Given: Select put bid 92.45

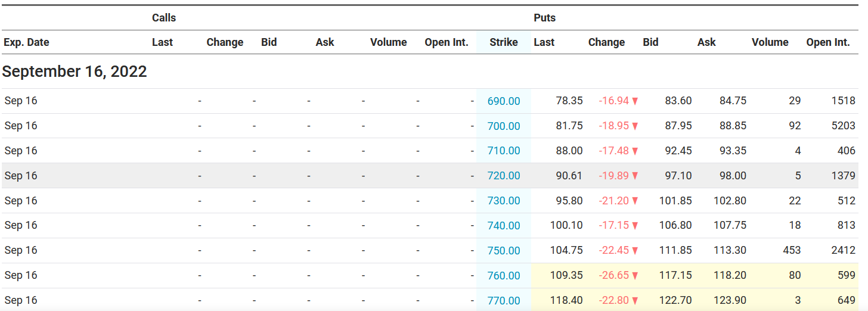Looking at the screenshot, I should (678, 151).
